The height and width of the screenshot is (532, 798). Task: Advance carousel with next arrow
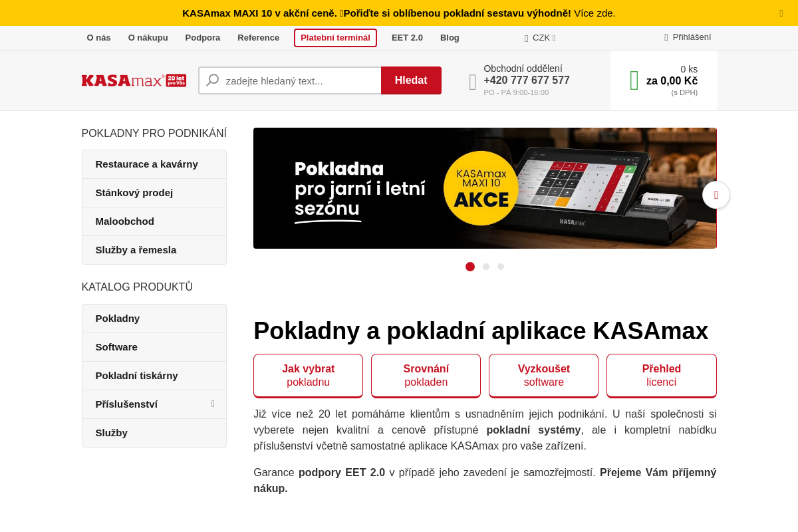click(716, 195)
